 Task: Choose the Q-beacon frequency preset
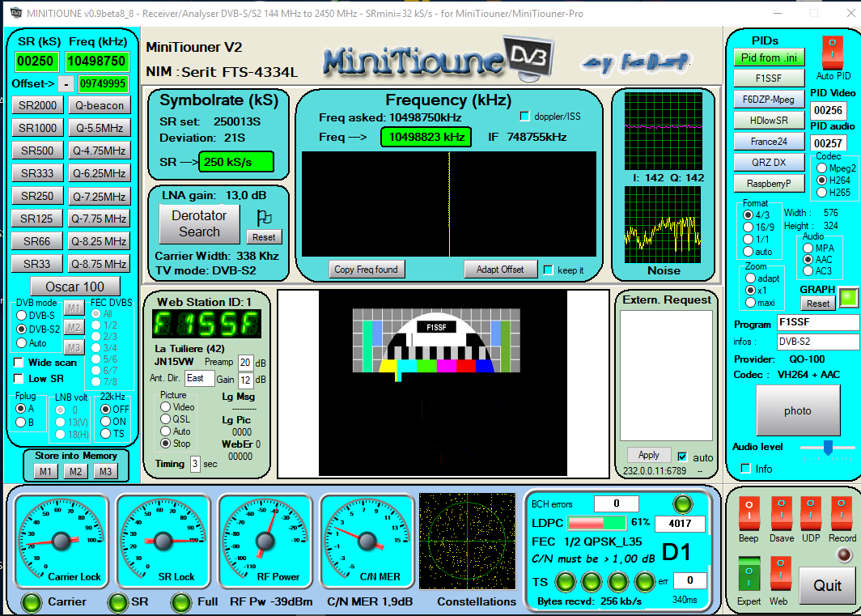[x=100, y=105]
